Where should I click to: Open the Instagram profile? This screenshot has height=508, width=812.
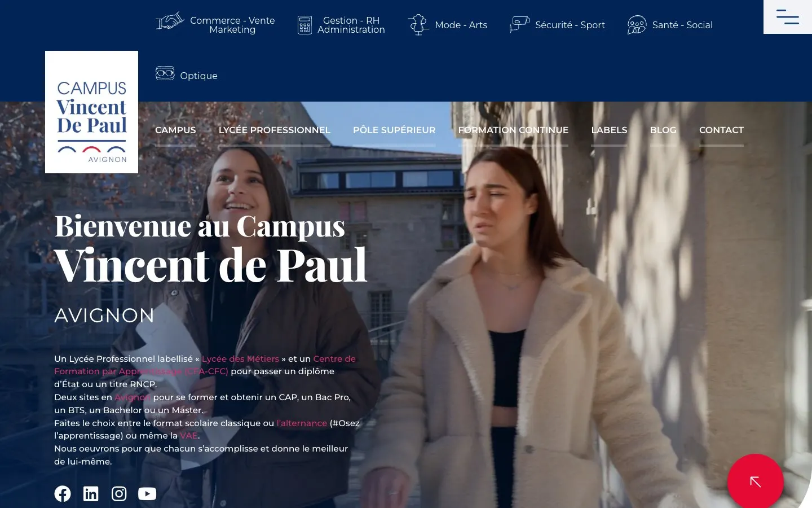119,494
